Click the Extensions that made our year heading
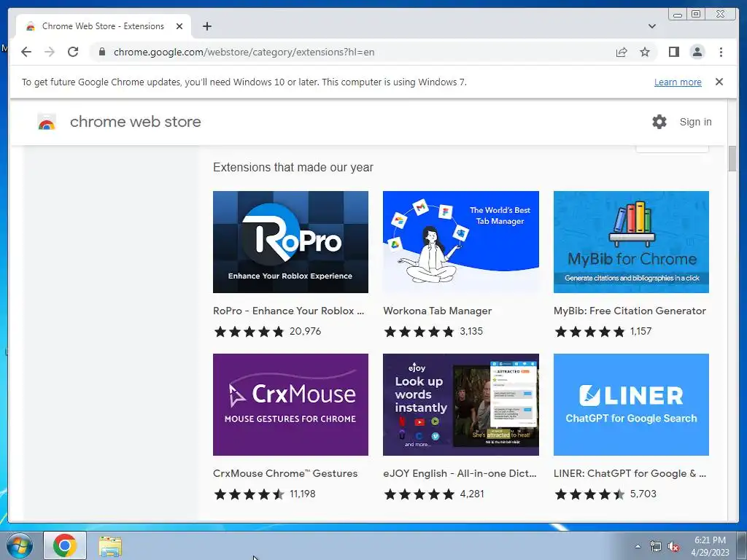The image size is (747, 560). point(293,168)
